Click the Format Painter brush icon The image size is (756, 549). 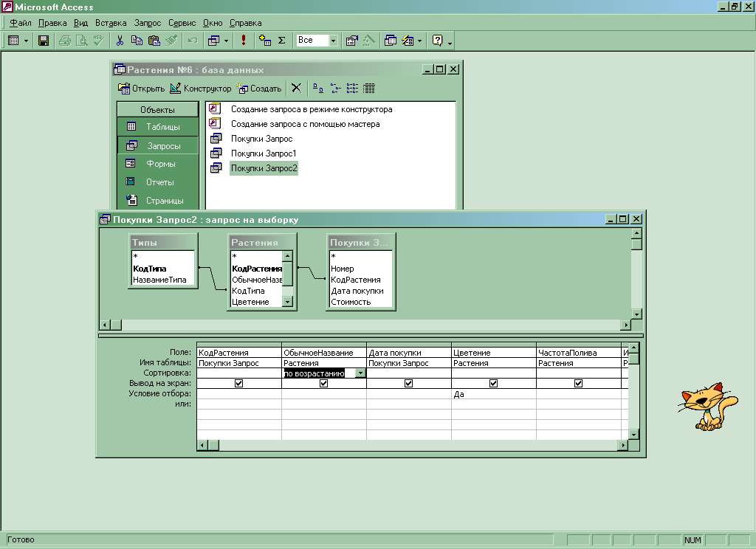[171, 41]
